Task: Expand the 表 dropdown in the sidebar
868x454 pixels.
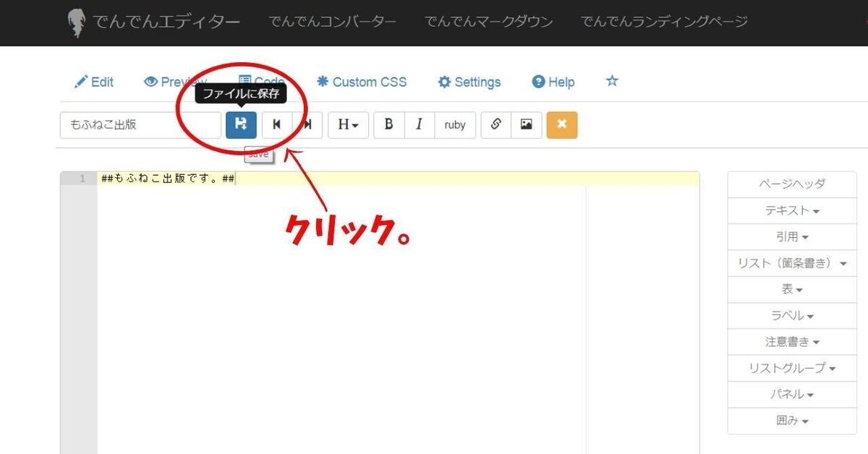Action: coord(792,289)
